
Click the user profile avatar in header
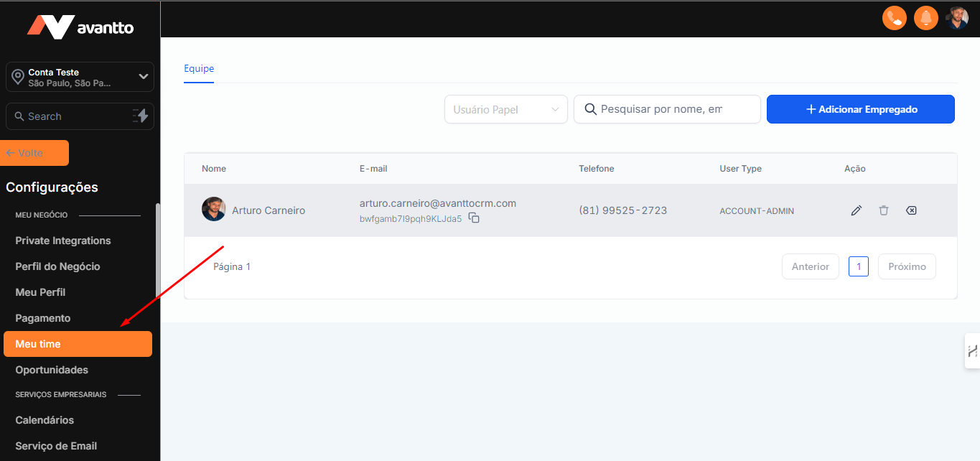957,18
